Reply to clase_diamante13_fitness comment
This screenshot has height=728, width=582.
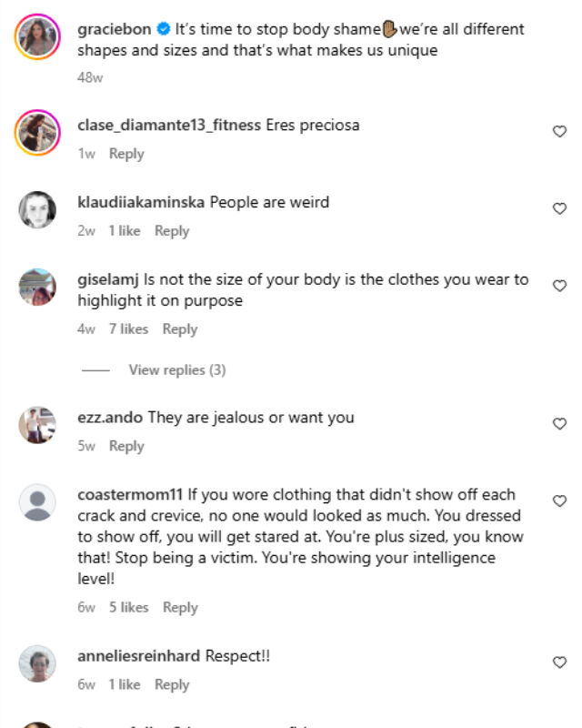pyautogui.click(x=126, y=154)
